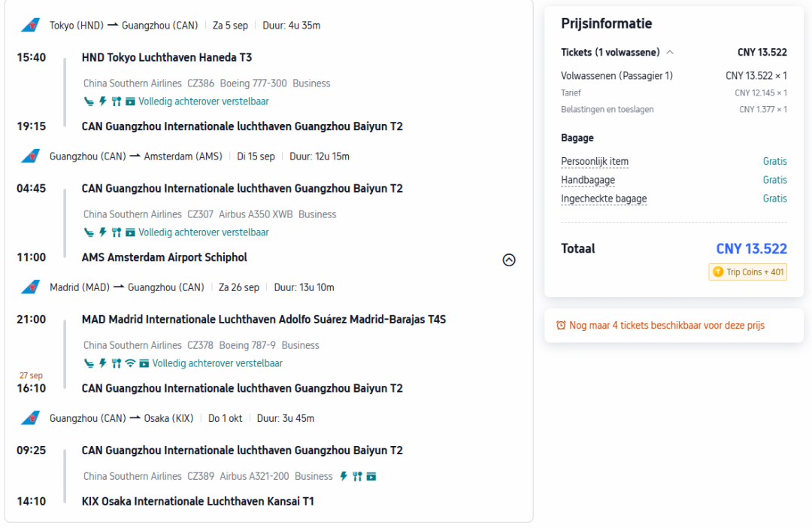Image resolution: width=812 pixels, height=528 pixels.
Task: Click the reclining seat icon for flight CZ307
Action: (x=89, y=232)
